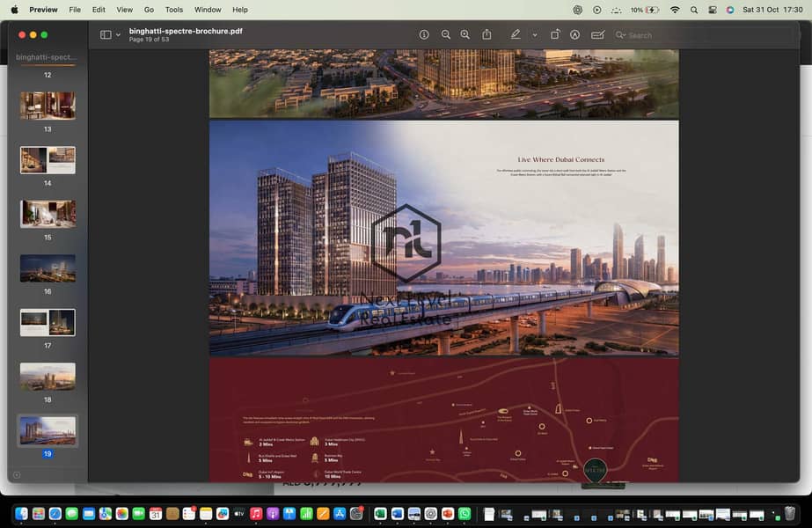Open the Share button in toolbar
This screenshot has width=812, height=528.
[x=486, y=34]
